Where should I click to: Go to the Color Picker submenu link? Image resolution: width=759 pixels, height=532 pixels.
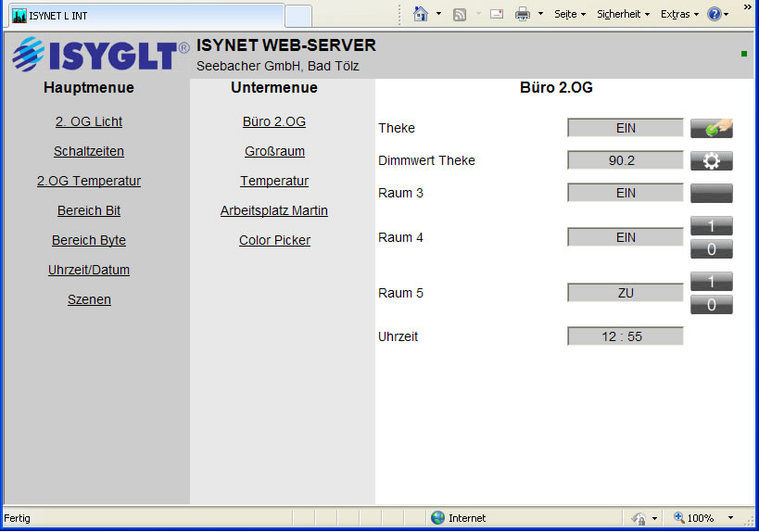[x=274, y=240]
